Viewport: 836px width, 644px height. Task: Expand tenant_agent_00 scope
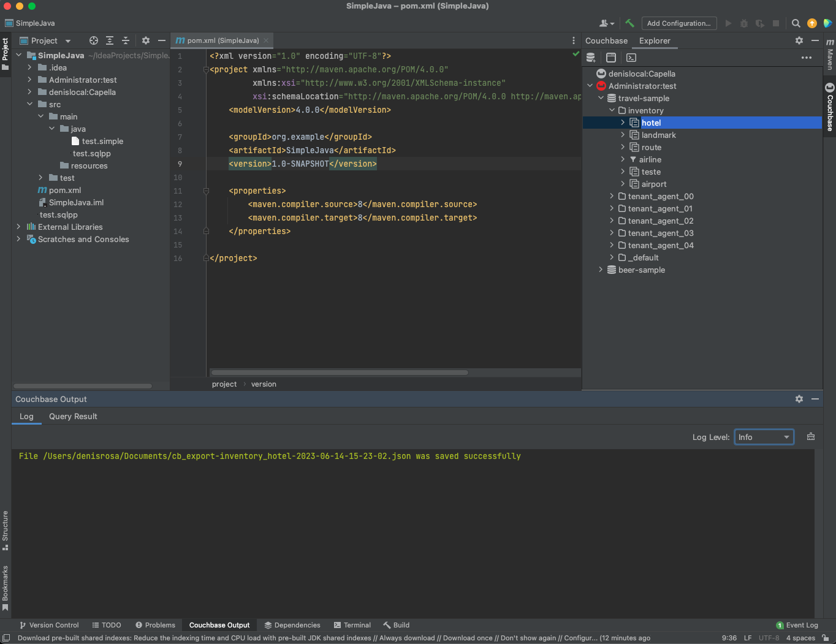pyautogui.click(x=612, y=196)
